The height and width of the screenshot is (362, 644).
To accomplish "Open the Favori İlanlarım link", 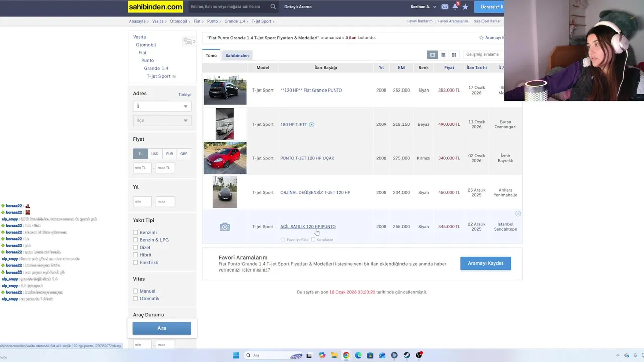I will click(420, 21).
